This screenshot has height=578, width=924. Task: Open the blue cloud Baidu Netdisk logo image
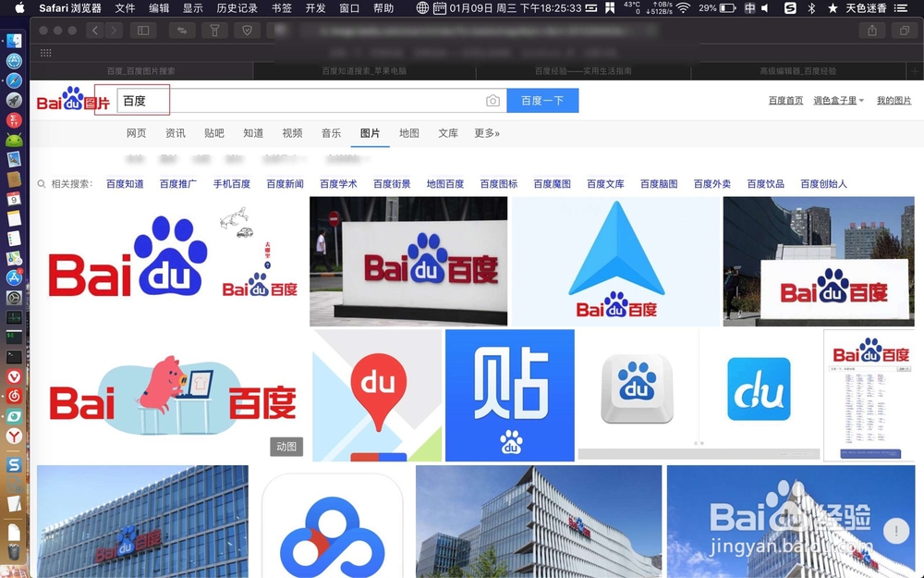coord(333,526)
